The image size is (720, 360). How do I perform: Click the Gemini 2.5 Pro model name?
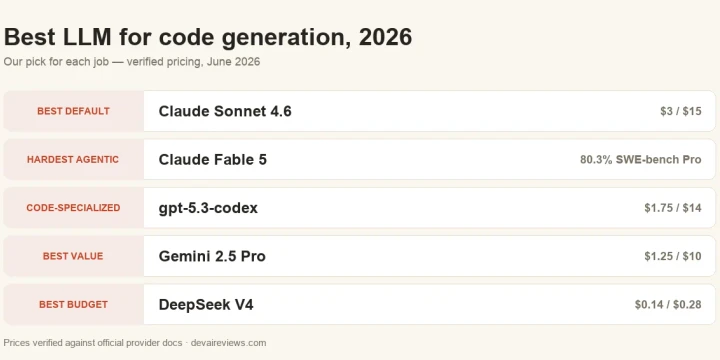212,256
